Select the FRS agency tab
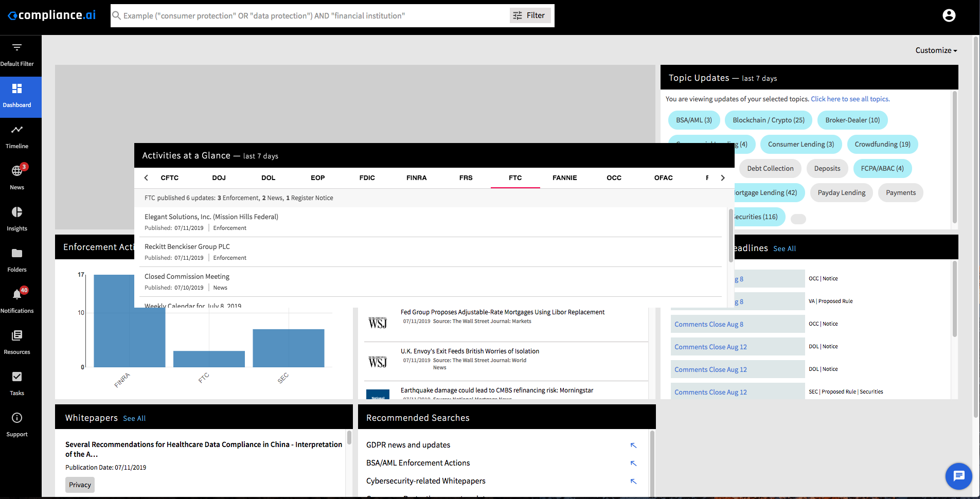The width and height of the screenshot is (980, 499). (x=466, y=177)
